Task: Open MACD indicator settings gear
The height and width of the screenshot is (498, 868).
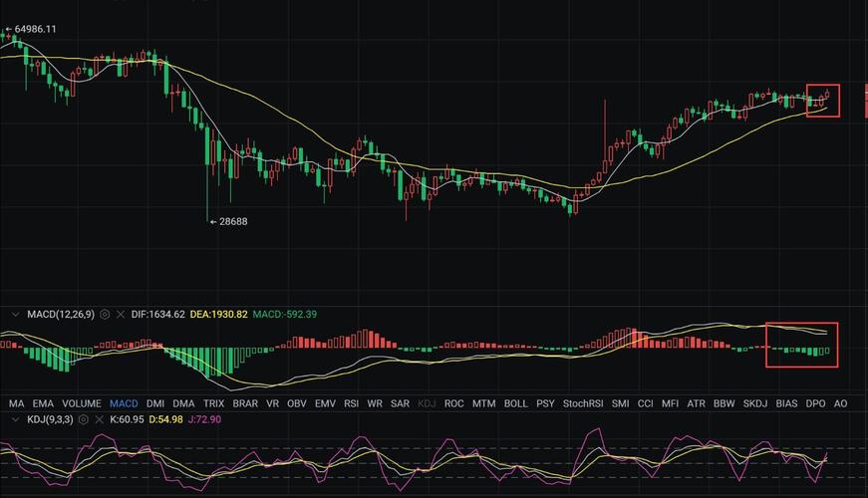Action: (105, 315)
